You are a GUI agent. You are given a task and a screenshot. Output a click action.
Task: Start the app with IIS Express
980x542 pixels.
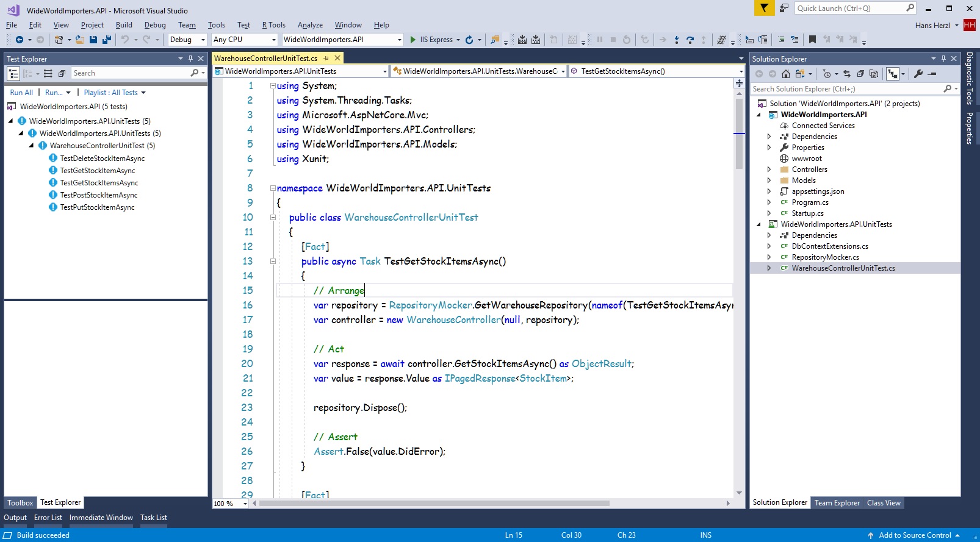(x=431, y=40)
